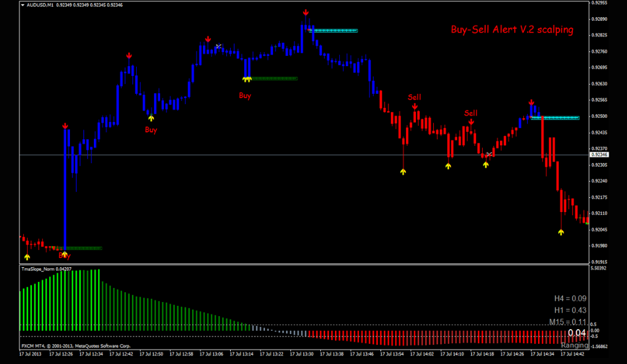Select the double yellow up arrows above the middle Buy label
Screen dimensions: 627x364
[x=247, y=79]
